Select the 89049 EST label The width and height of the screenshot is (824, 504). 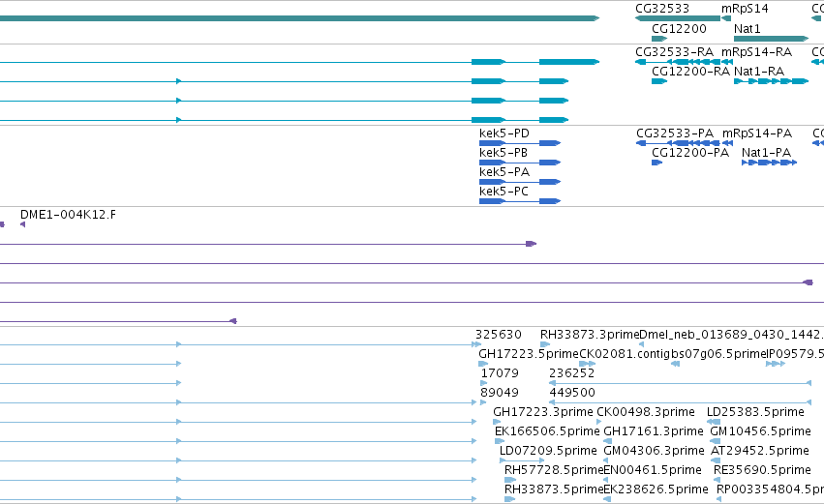coord(500,393)
